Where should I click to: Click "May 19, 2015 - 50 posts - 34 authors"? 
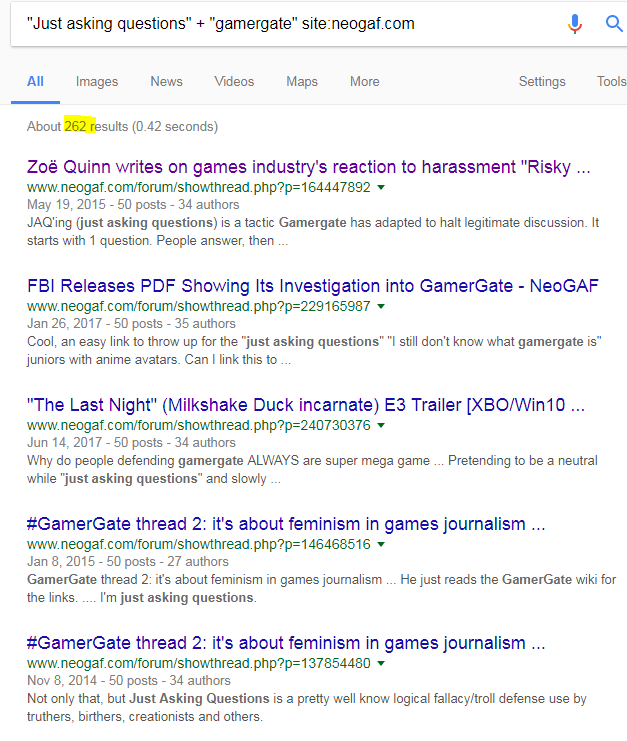point(133,205)
